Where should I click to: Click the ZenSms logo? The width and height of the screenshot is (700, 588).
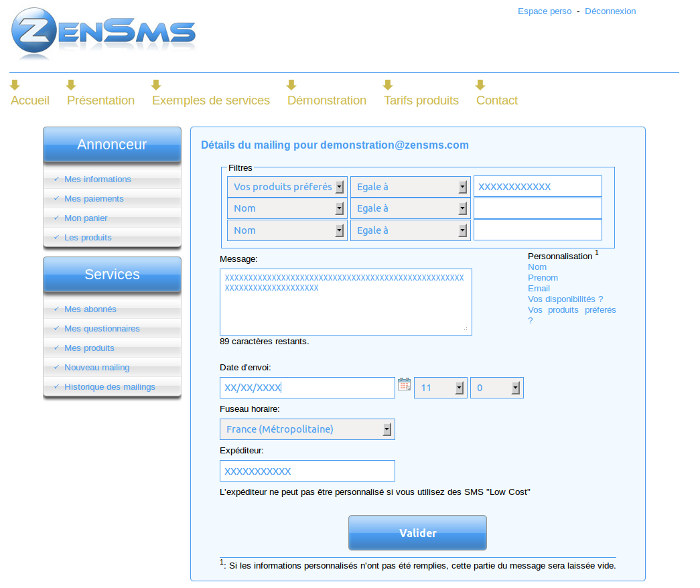point(103,34)
